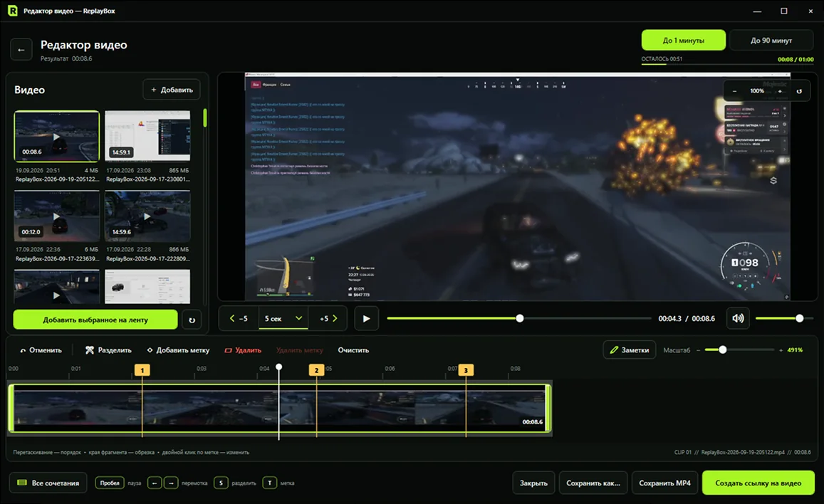Click the volume slider handle

coord(799,318)
